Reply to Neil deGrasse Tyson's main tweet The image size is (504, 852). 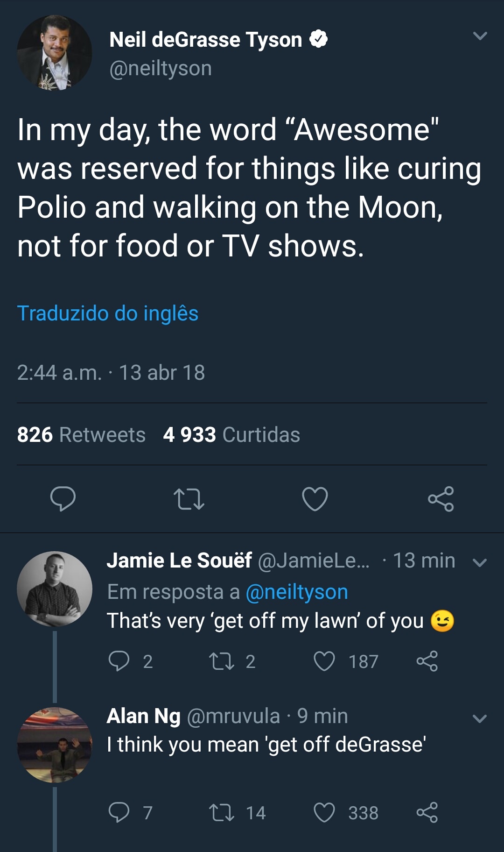(63, 498)
